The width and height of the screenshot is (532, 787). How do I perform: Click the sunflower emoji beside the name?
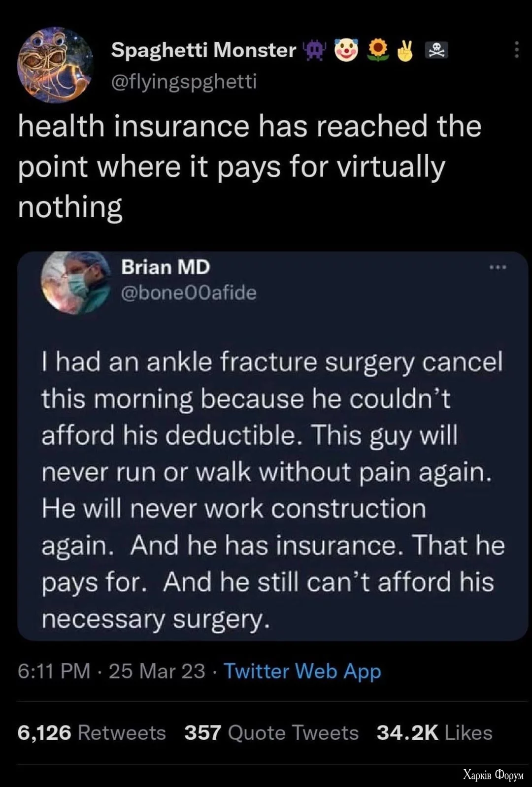point(377,50)
